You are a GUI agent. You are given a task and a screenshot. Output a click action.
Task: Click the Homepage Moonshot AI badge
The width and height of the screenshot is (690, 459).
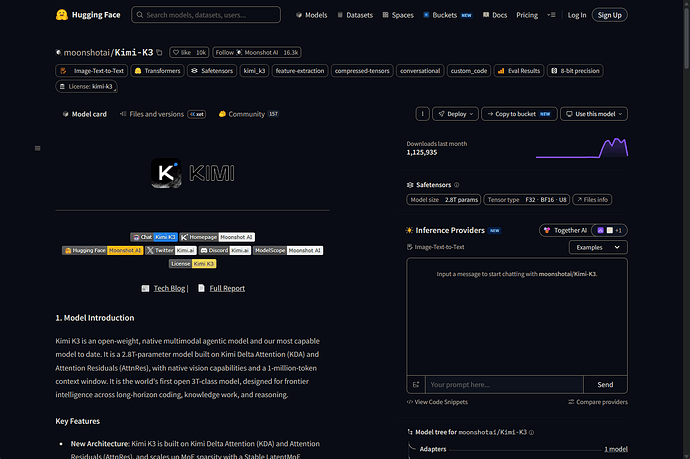pyautogui.click(x=217, y=237)
